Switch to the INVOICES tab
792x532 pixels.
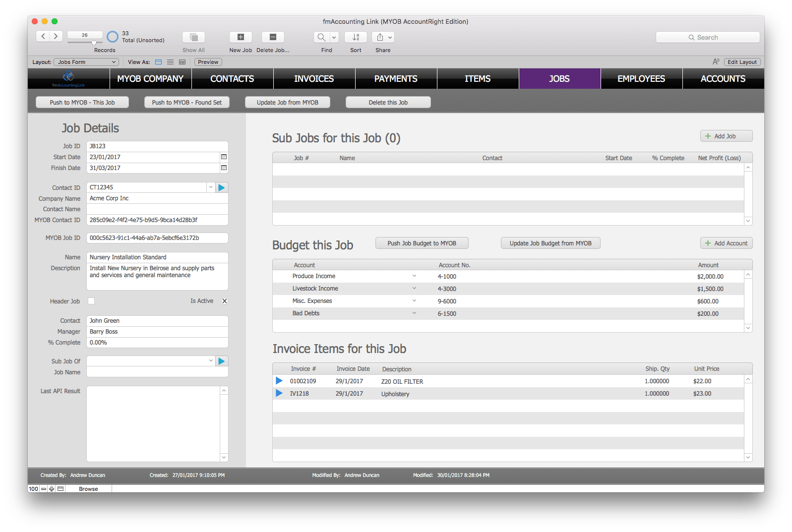[314, 79]
